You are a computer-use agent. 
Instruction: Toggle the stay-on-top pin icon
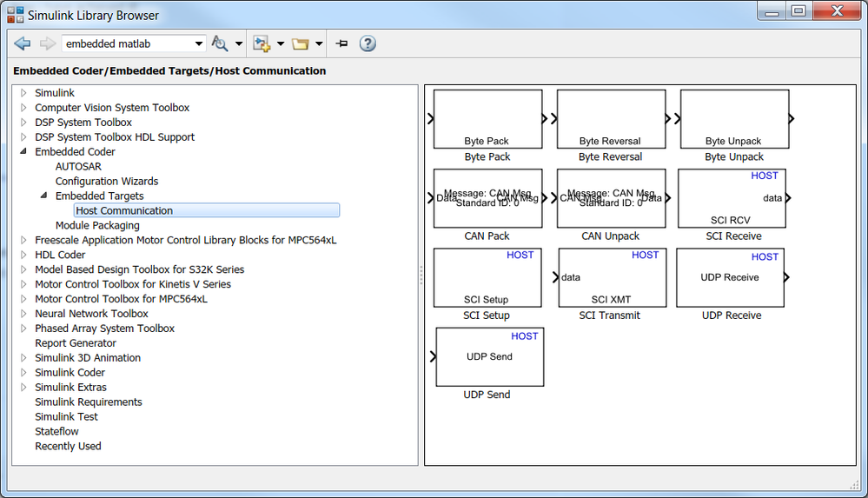[341, 43]
